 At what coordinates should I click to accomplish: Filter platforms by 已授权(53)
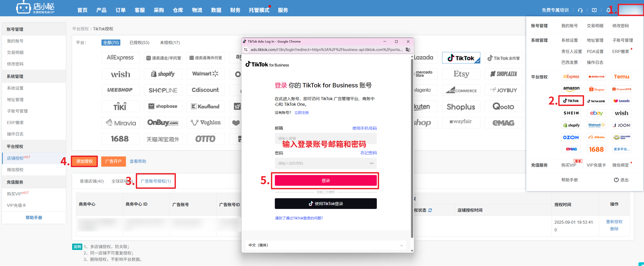(x=139, y=43)
